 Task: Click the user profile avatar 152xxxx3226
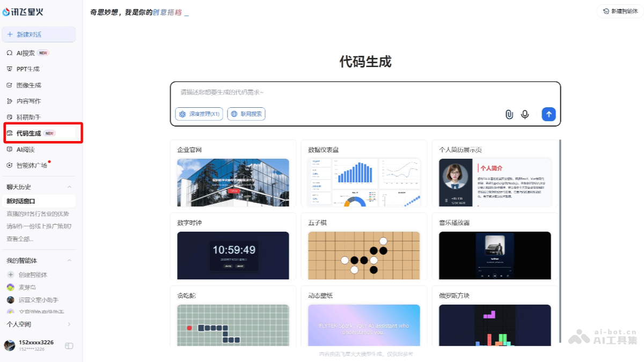(x=10, y=345)
